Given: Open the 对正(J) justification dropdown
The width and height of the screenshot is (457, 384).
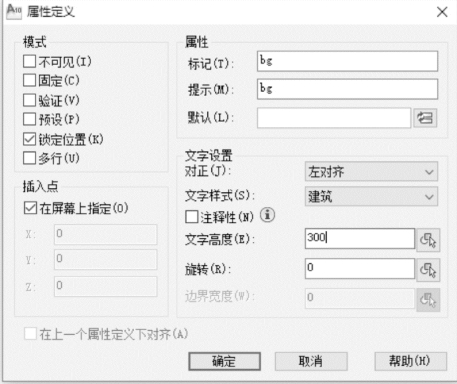Looking at the screenshot, I should 371,172.
